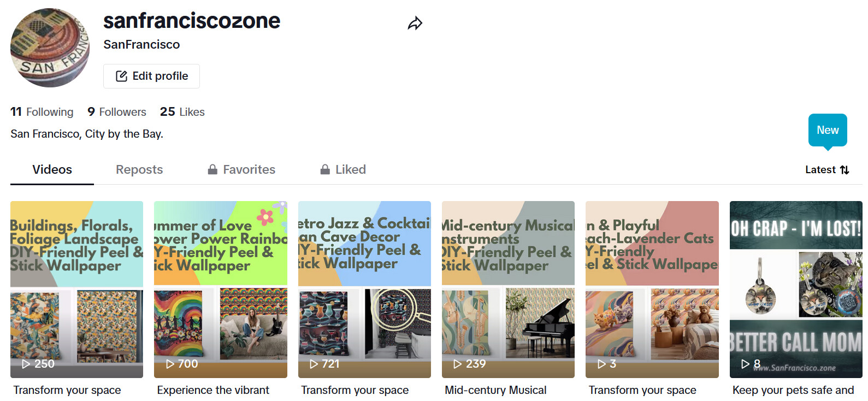Select the Liked tab
The width and height of the screenshot is (868, 401).
(x=343, y=169)
